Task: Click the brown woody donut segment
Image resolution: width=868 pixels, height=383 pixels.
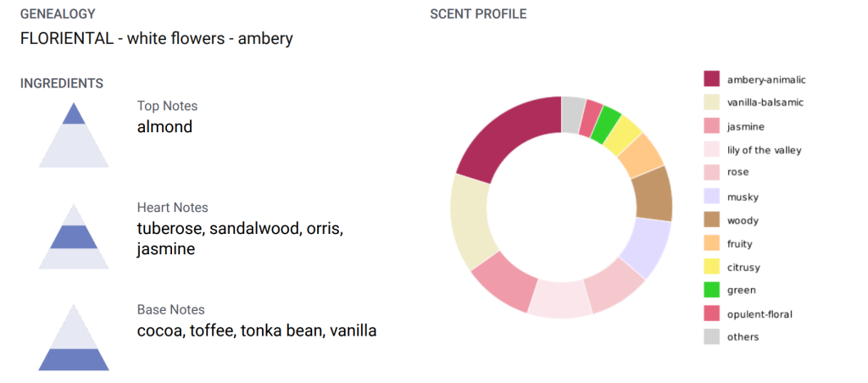Action: (652, 192)
